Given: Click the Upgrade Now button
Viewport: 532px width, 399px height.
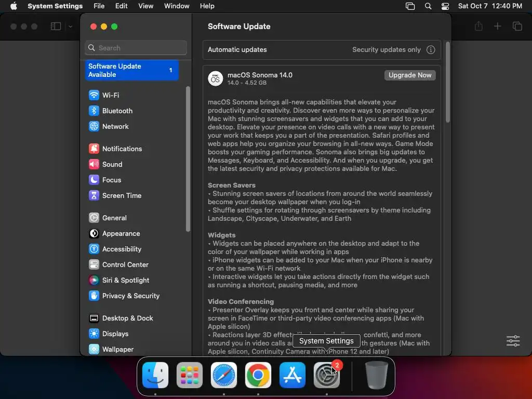Looking at the screenshot, I should (x=410, y=75).
